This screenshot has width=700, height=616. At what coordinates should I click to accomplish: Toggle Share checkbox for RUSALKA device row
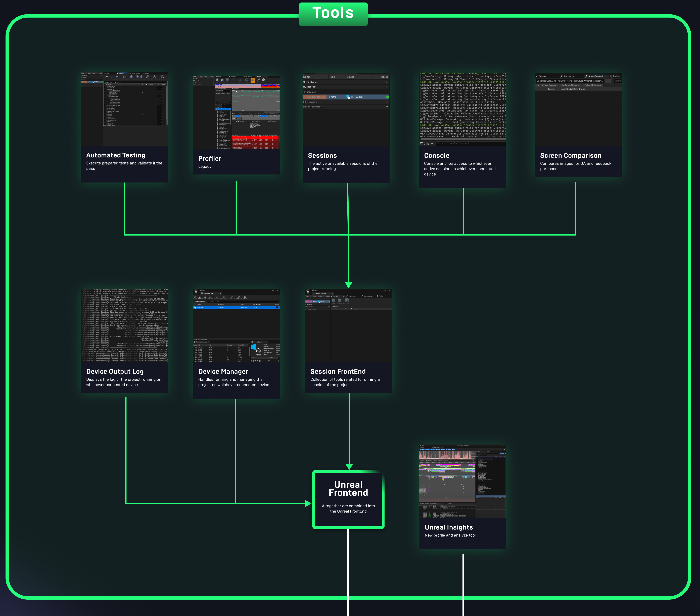[x=277, y=307]
